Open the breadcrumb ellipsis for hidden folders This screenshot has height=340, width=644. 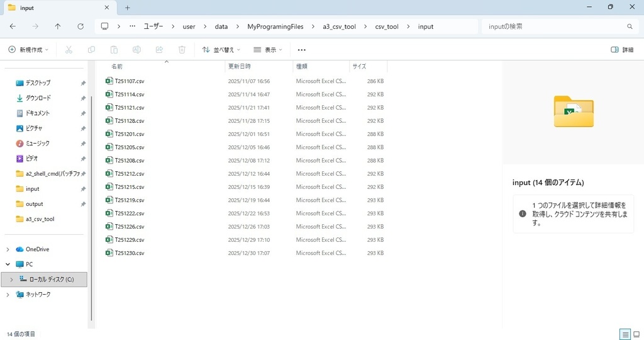pyautogui.click(x=132, y=26)
